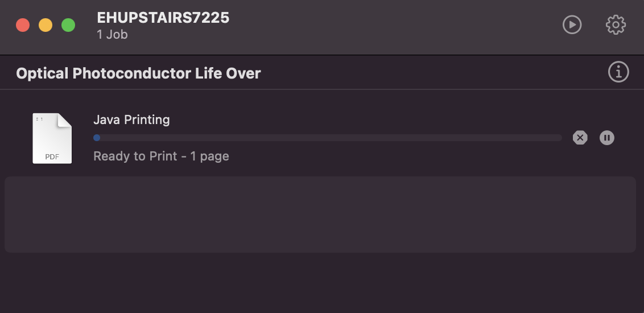
Task: Click the EHUPSTAIRS7225 printer title
Action: click(x=163, y=18)
